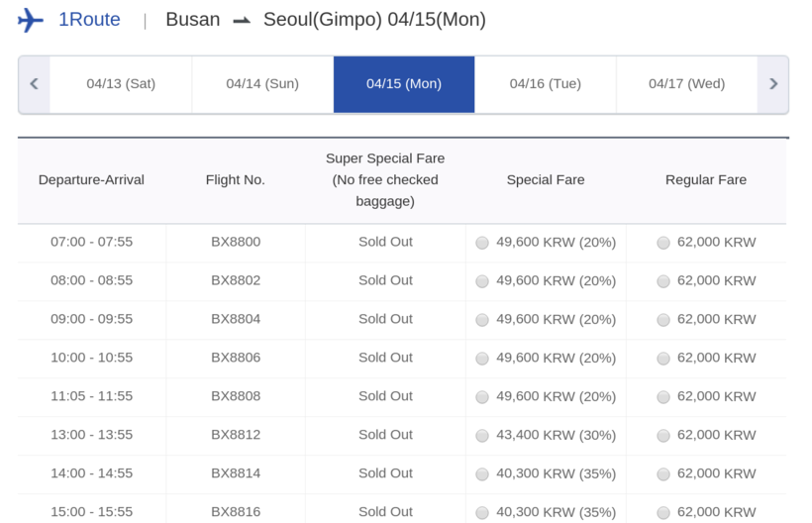Select Regular Fare for flight BX8816

click(663, 513)
